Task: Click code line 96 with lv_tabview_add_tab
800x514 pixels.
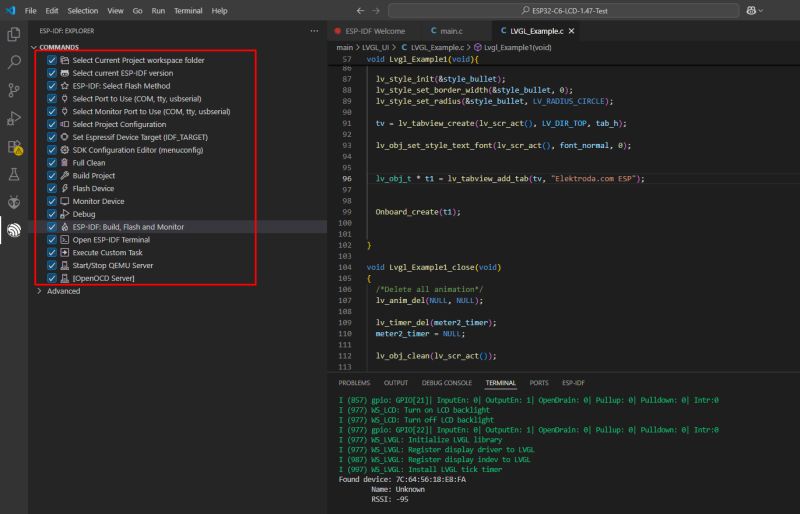Action: 510,179
